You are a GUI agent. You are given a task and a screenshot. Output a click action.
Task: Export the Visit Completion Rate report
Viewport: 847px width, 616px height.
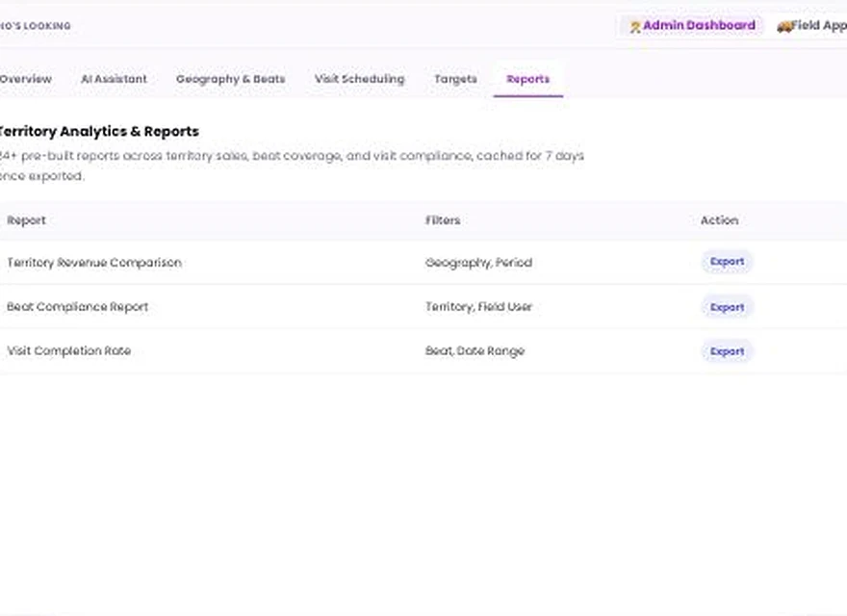tap(727, 351)
